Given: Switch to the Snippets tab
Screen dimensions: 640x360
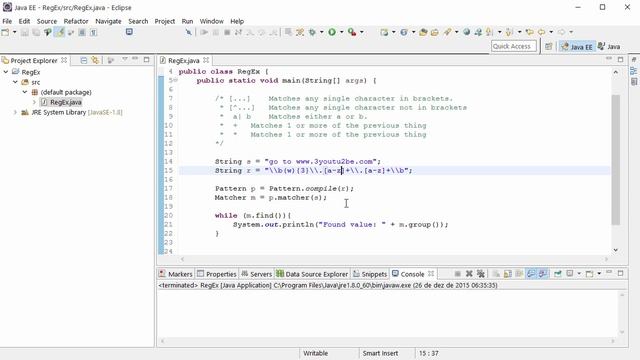Looking at the screenshot, I should tap(370, 274).
